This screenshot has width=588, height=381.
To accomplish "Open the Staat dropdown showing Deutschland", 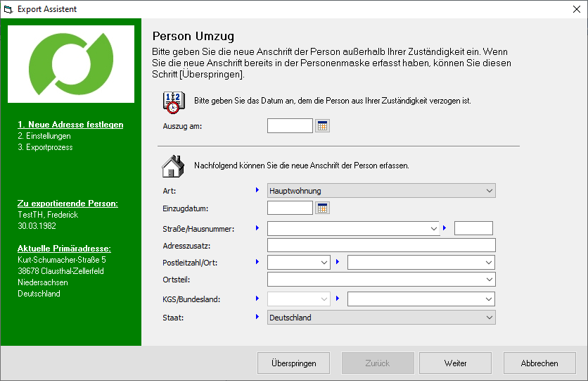I will point(489,318).
